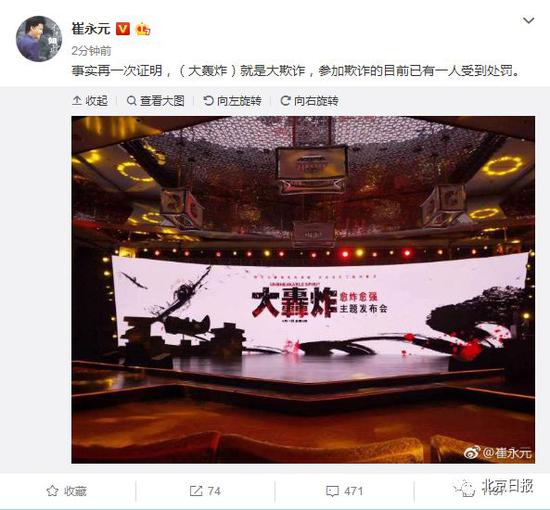550x510 pixels.
Task: Rotate the image right with 向右旋转
Action: click(309, 101)
